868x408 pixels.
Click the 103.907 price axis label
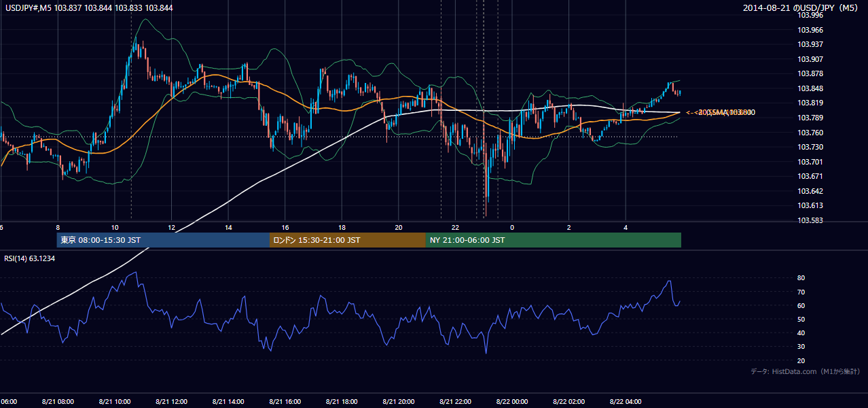click(x=811, y=59)
